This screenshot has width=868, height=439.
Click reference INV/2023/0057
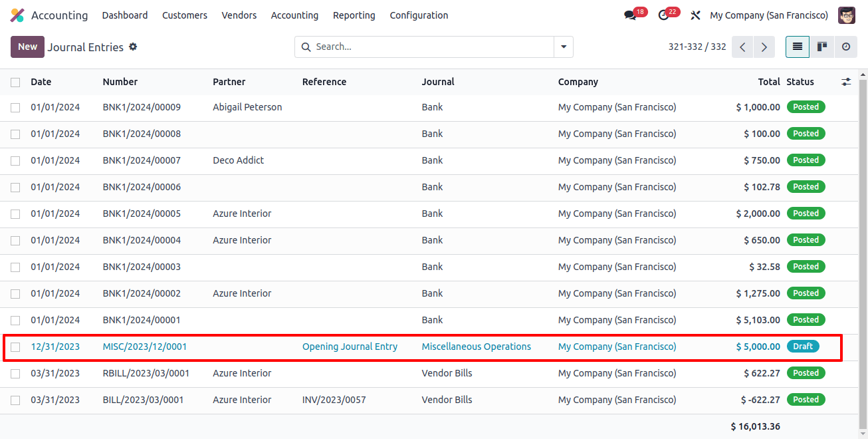tap(334, 400)
